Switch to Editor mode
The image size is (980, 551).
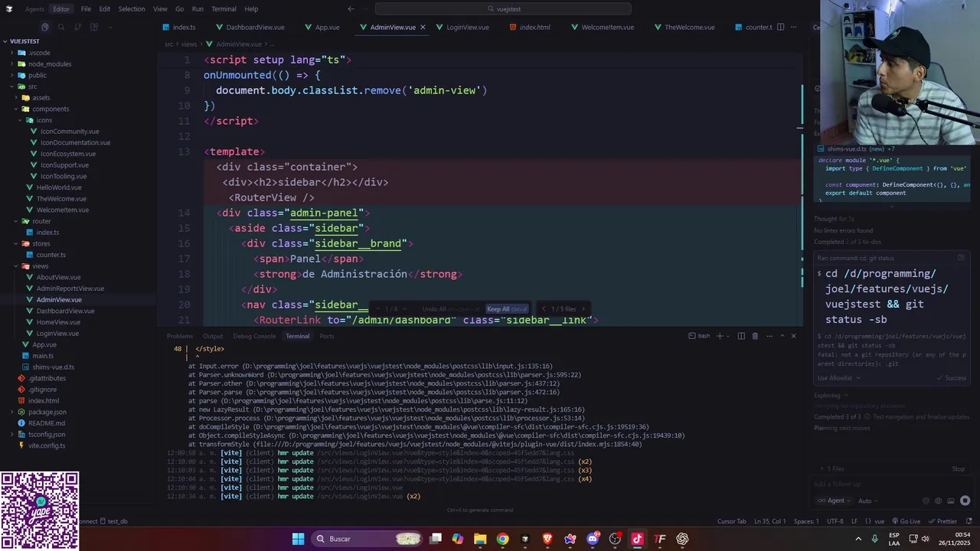point(61,9)
